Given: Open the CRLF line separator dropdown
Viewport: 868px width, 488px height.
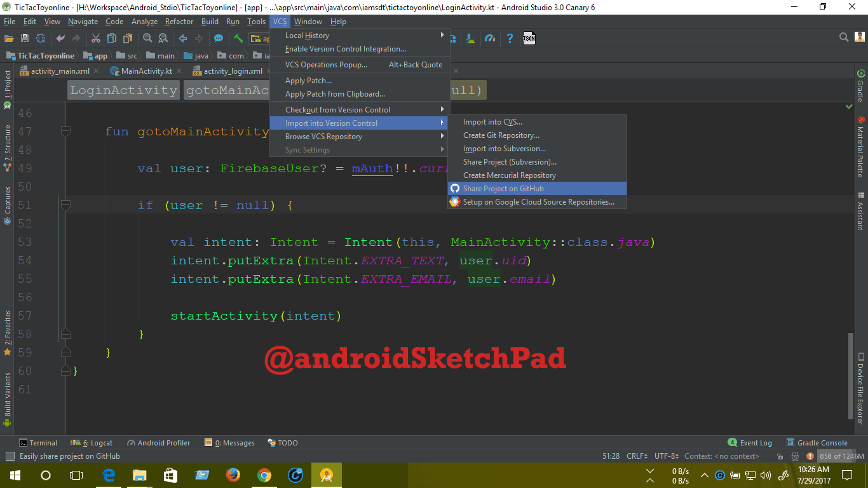Looking at the screenshot, I should point(637,456).
